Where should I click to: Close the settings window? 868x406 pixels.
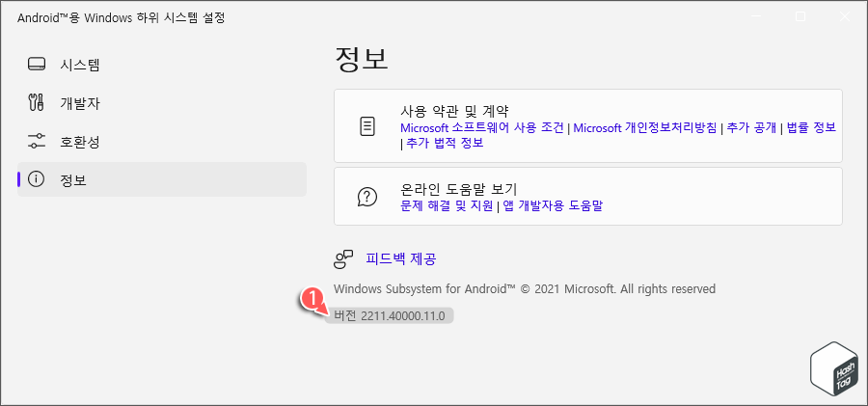844,16
